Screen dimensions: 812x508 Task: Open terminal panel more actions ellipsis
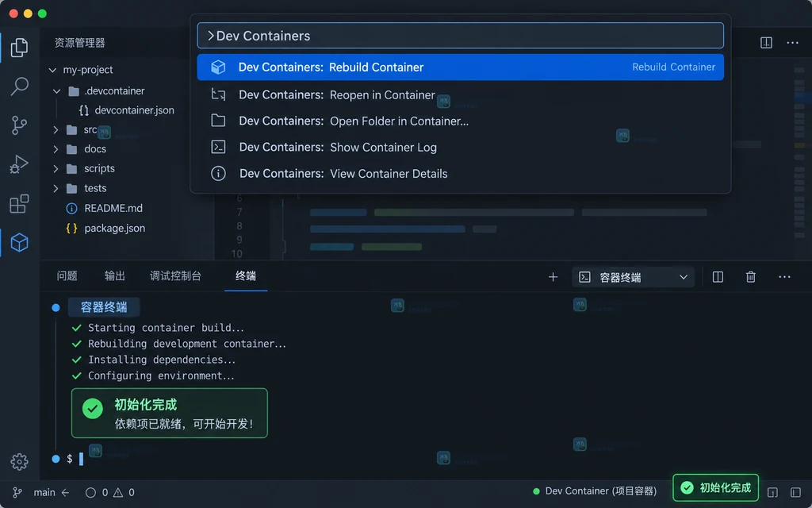(x=784, y=277)
